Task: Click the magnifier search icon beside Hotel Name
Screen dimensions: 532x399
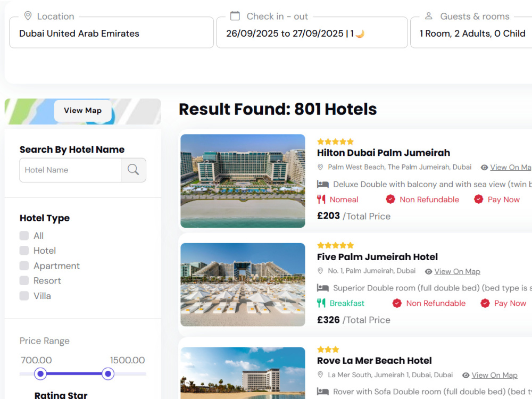Action: tap(134, 170)
